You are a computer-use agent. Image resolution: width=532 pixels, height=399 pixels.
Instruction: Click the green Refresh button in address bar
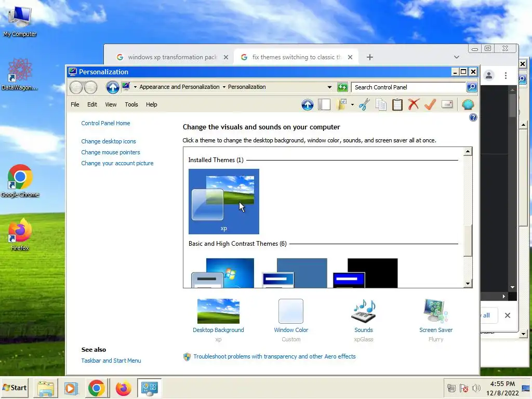(342, 87)
